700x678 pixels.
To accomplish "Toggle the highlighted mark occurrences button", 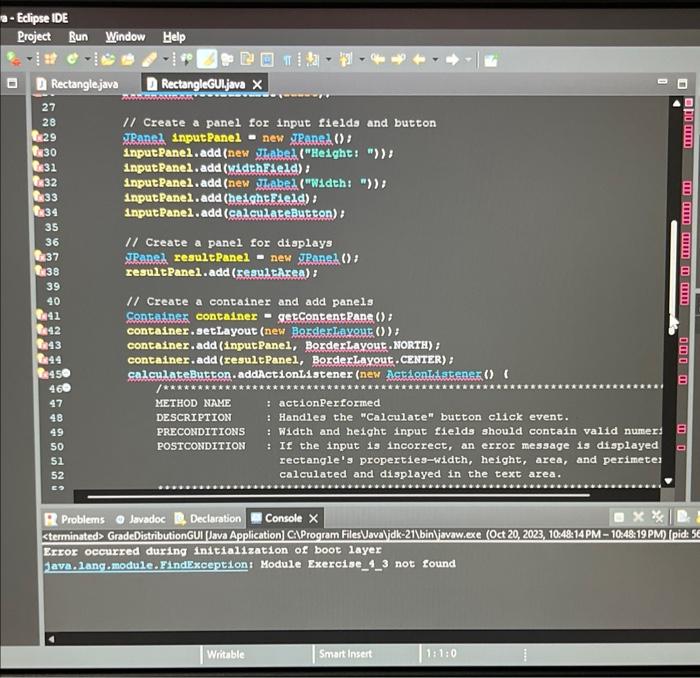I will pyautogui.click(x=207, y=59).
